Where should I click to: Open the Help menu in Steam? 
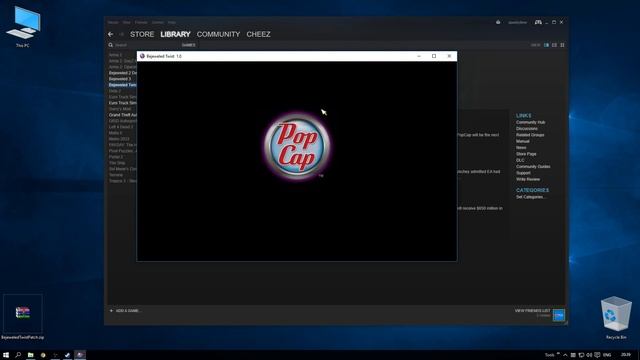172,22
